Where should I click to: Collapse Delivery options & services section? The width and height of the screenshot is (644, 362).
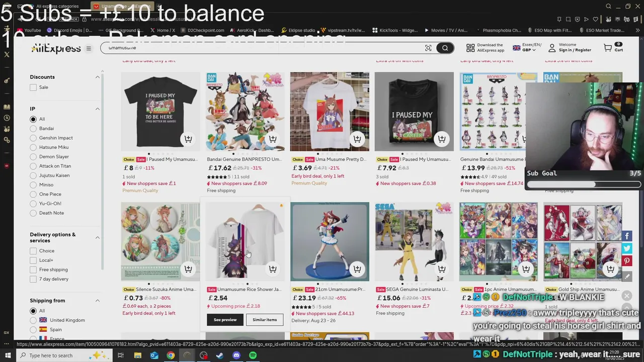point(97,237)
